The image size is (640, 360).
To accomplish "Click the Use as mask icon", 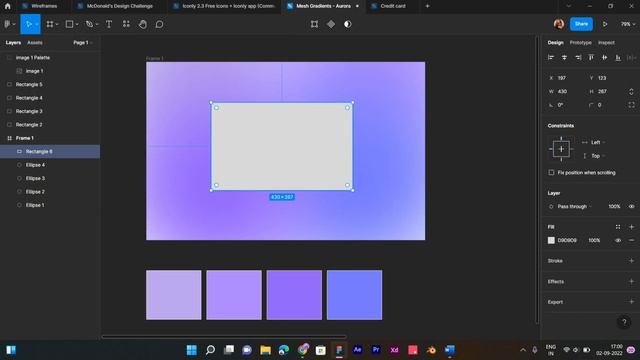I will [x=347, y=24].
